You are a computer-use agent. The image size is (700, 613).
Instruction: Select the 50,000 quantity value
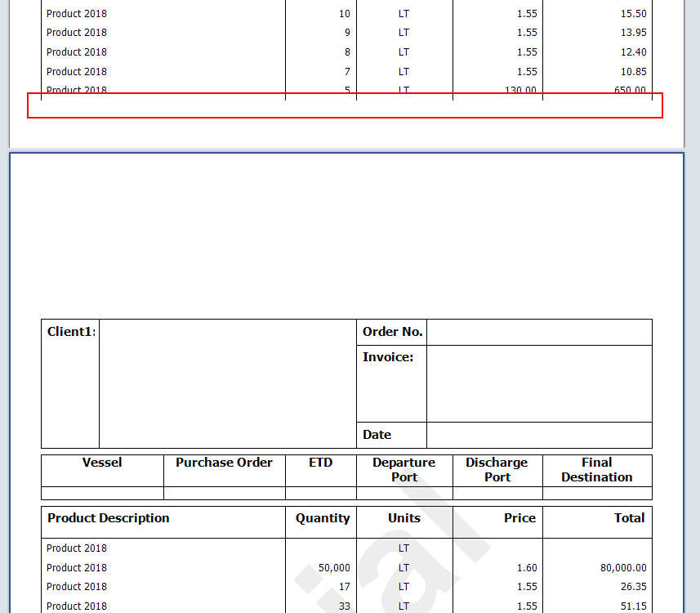(334, 568)
